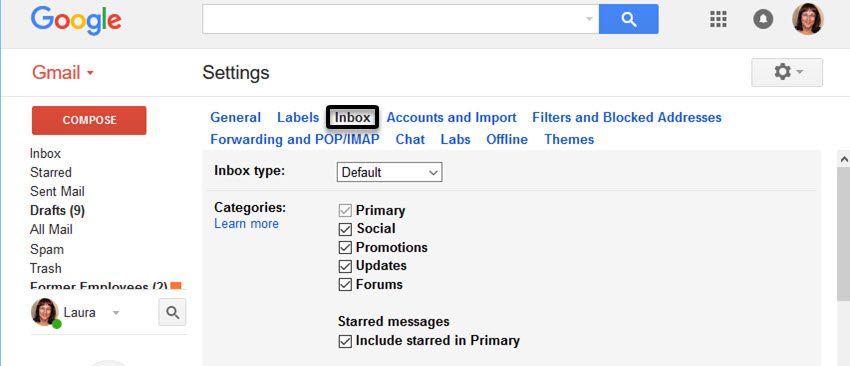Open the Trash folder

point(46,268)
